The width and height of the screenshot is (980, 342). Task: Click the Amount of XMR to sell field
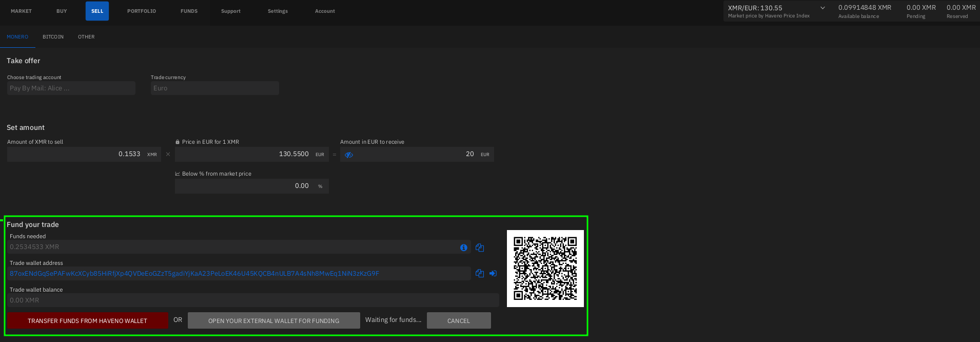[x=77, y=154]
